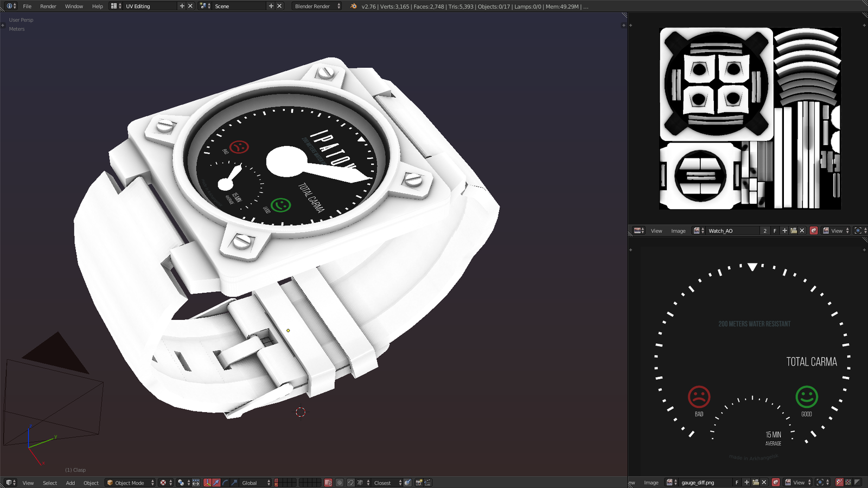Open the 3D viewport View menu
This screenshot has height=488, width=868.
[28, 483]
